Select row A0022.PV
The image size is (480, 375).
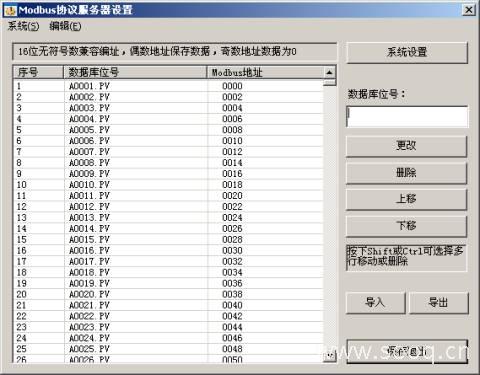168,317
